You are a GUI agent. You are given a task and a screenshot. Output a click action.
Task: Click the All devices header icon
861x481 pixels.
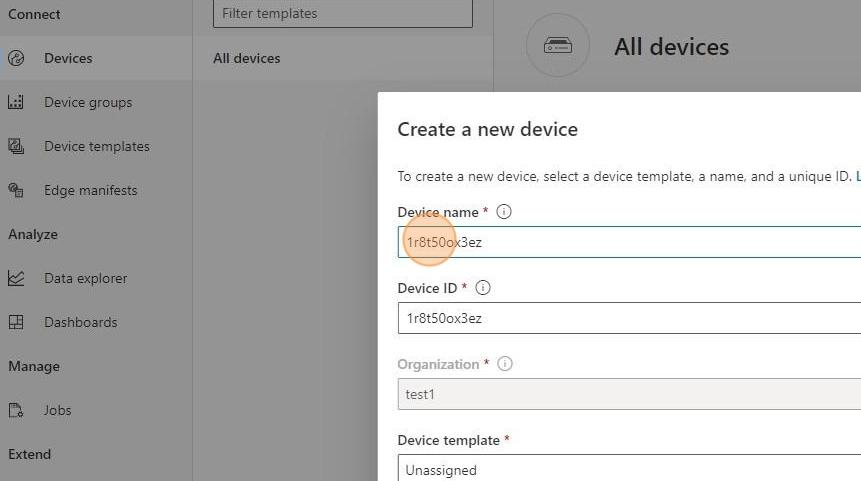(557, 46)
